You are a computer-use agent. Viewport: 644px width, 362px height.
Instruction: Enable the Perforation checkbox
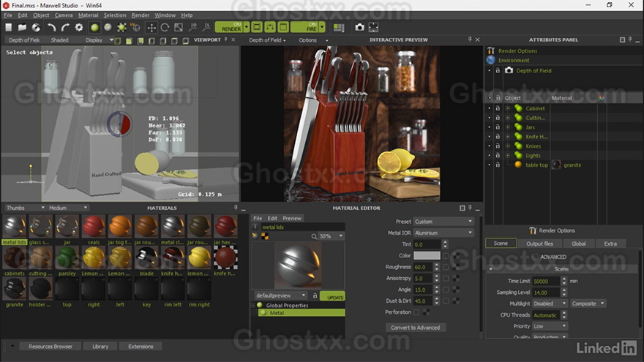[416, 312]
